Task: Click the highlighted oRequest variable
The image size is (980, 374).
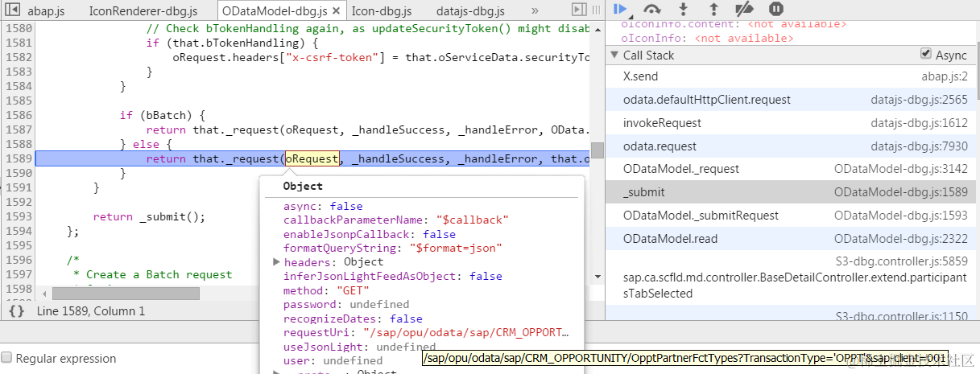Action: pos(312,158)
